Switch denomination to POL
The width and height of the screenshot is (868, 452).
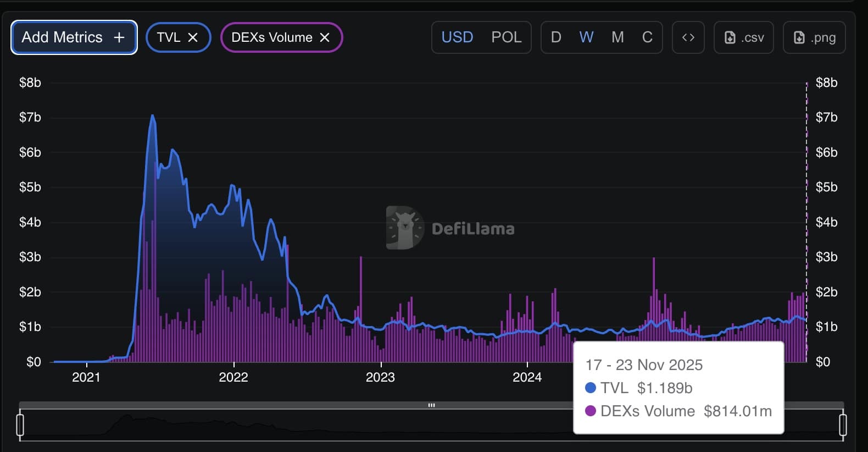pos(506,37)
